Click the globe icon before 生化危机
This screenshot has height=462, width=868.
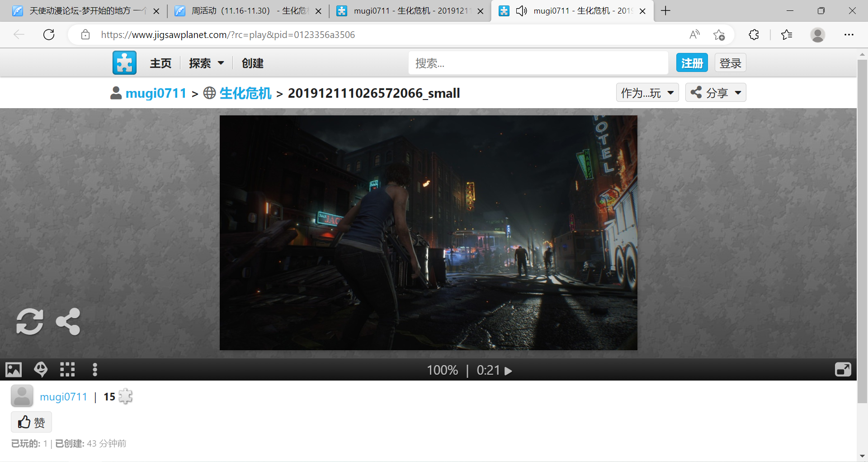pyautogui.click(x=209, y=93)
